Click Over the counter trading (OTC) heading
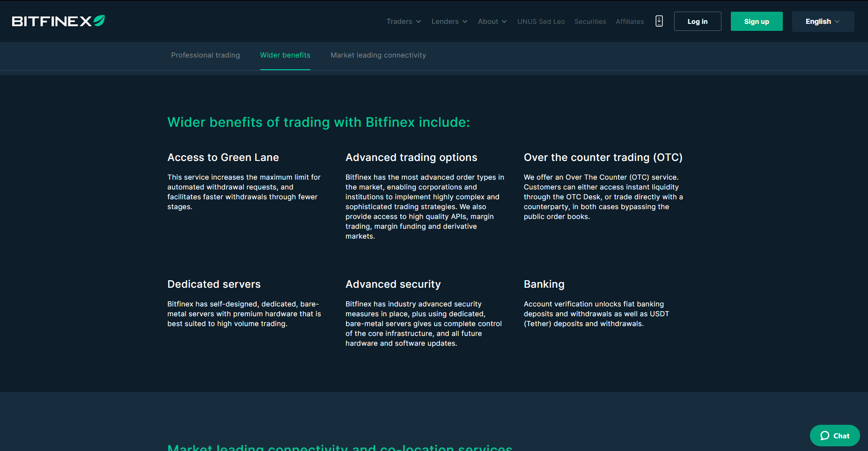This screenshot has height=451, width=868. 603,157
